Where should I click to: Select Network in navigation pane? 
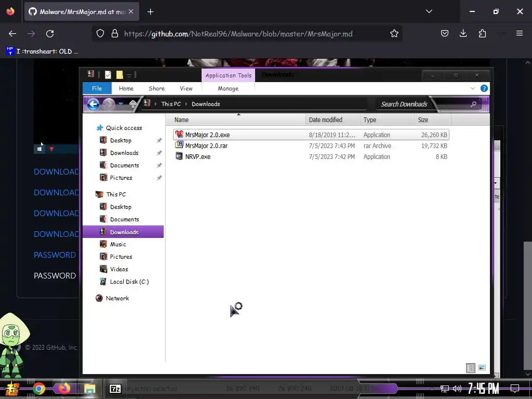117,298
